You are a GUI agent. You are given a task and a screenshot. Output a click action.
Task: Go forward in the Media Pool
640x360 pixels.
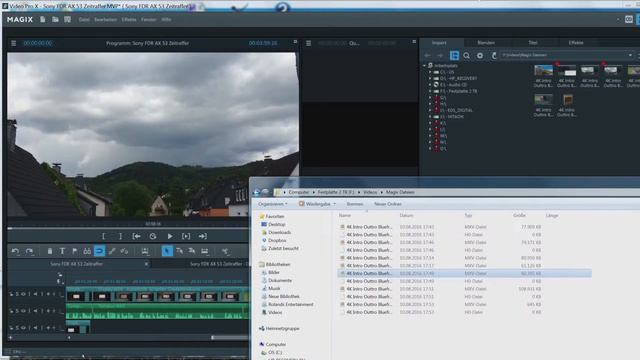coord(440,55)
